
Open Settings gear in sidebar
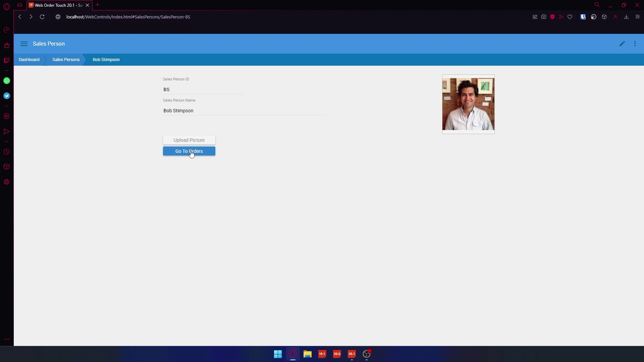[6, 182]
